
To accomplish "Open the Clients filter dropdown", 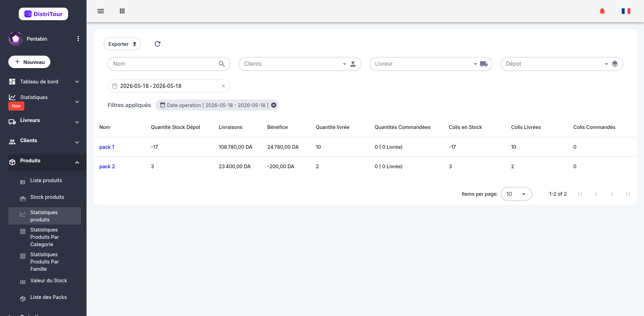I will click(300, 64).
